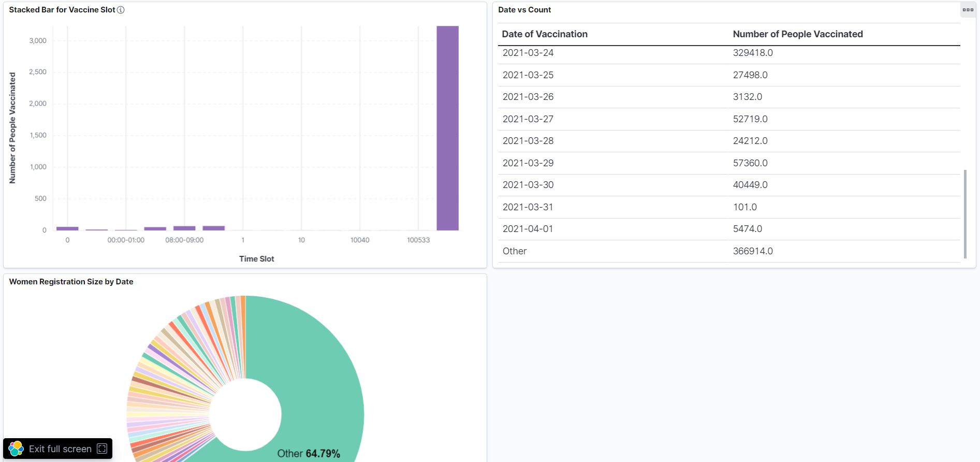This screenshot has height=462, width=980.
Task: Click the table's vertical scrollbar thumb
Action: coord(965,213)
